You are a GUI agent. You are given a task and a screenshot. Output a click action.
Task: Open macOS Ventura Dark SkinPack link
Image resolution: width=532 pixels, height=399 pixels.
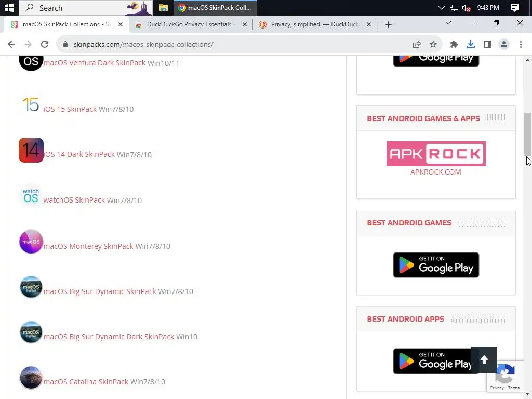(x=95, y=63)
